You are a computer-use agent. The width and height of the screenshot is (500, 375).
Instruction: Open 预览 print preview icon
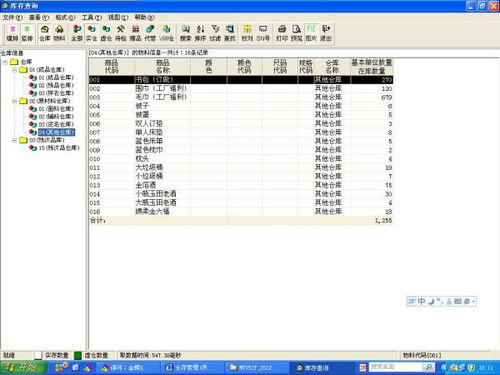[296, 33]
